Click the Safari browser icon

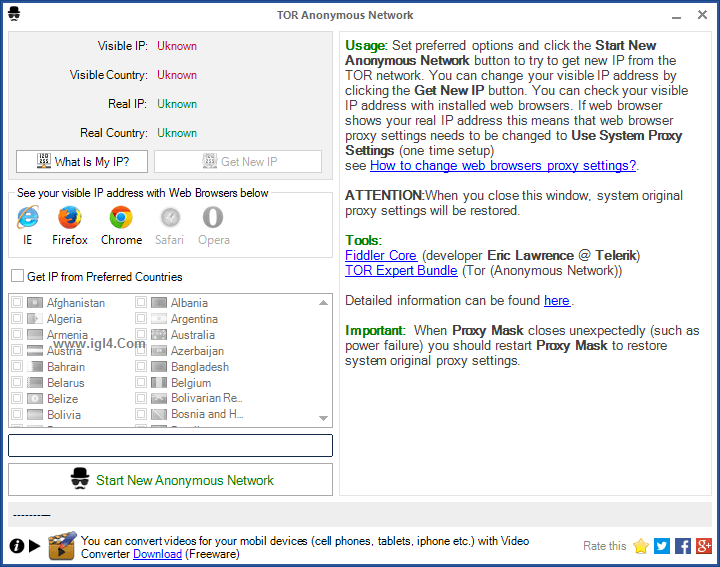[170, 217]
